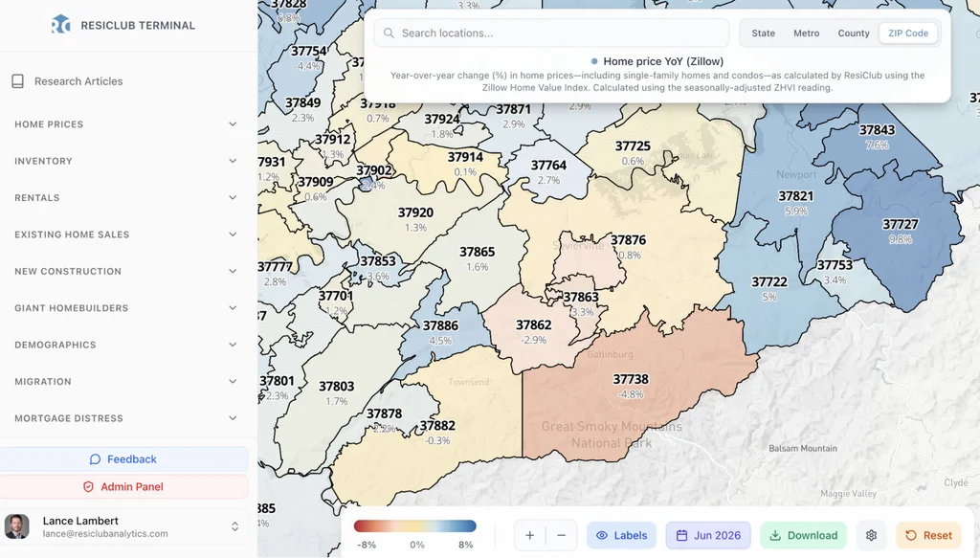Click the color legend gradient bar
Image resolution: width=980 pixels, height=558 pixels.
(x=415, y=526)
